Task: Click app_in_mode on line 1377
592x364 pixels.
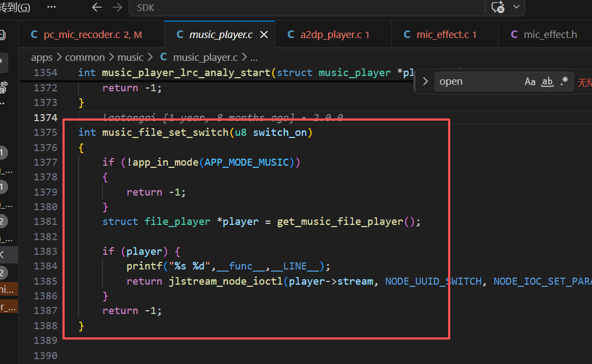Action: (165, 162)
